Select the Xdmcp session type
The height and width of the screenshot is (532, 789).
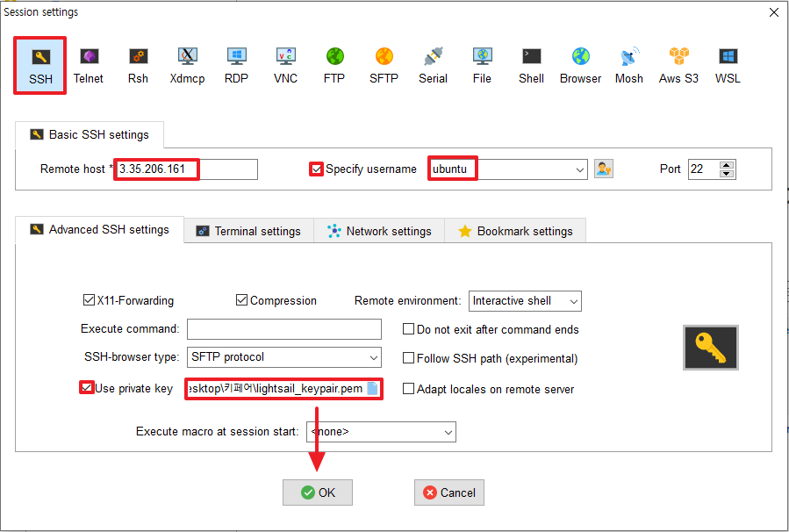pos(187,66)
